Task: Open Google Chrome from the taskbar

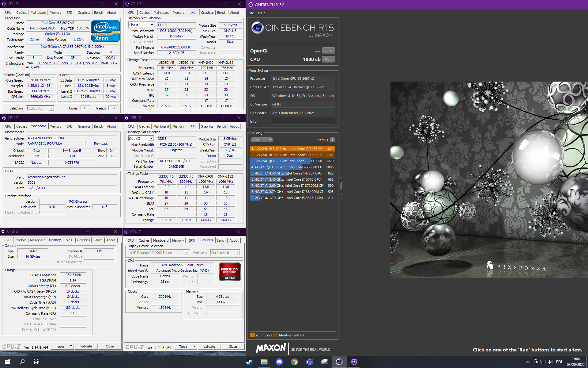Action: pyautogui.click(x=294, y=362)
